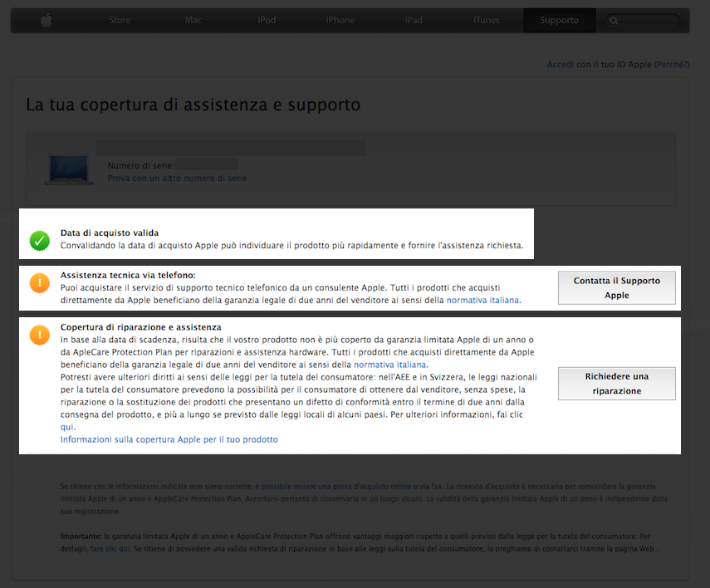This screenshot has width=710, height=588.
Task: Open Informazioni sulla copertura Apple link
Action: point(169,439)
